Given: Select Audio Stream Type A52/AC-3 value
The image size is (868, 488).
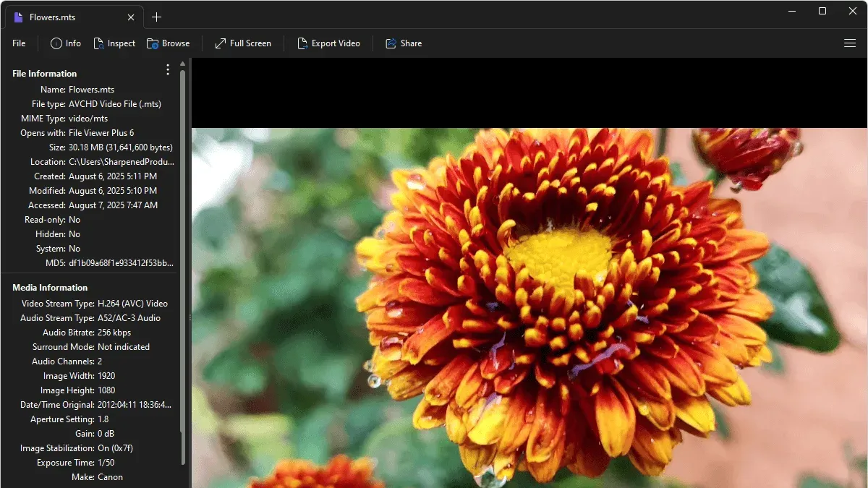Looking at the screenshot, I should point(129,318).
